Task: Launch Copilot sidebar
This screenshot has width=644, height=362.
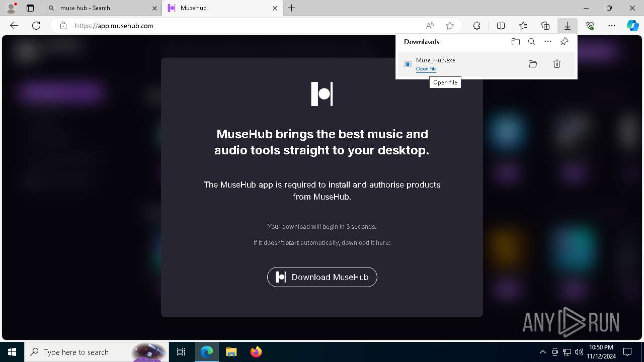Action: pos(632,26)
